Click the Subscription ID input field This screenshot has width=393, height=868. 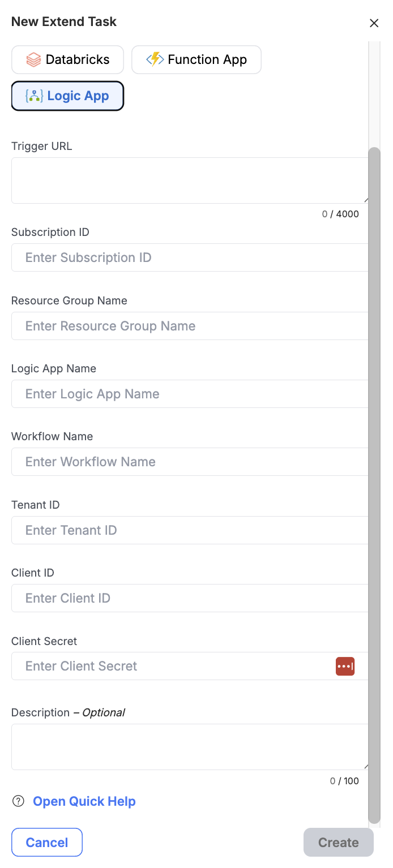(189, 257)
